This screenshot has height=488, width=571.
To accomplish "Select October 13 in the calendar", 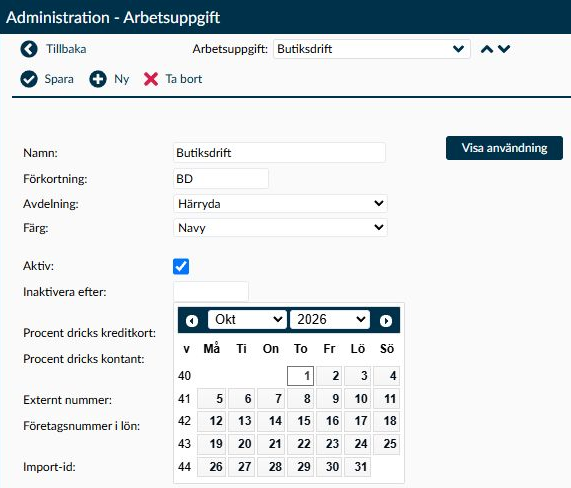I will coord(241,421).
